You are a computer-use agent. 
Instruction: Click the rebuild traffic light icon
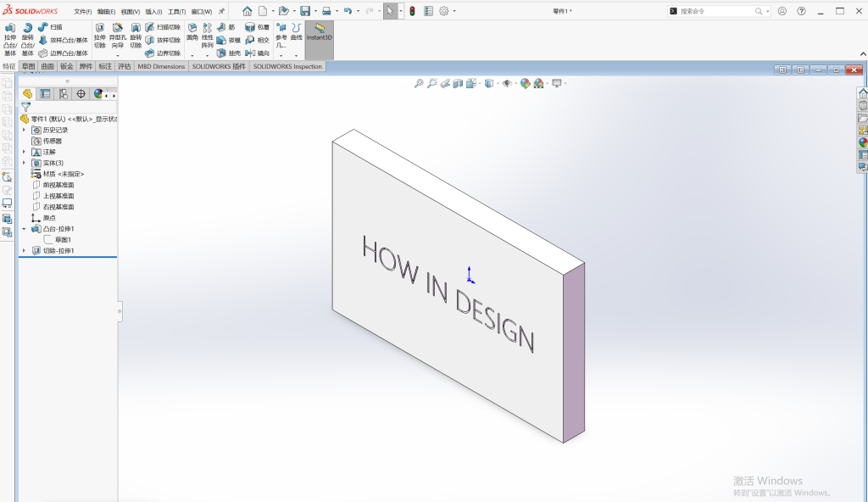click(413, 11)
